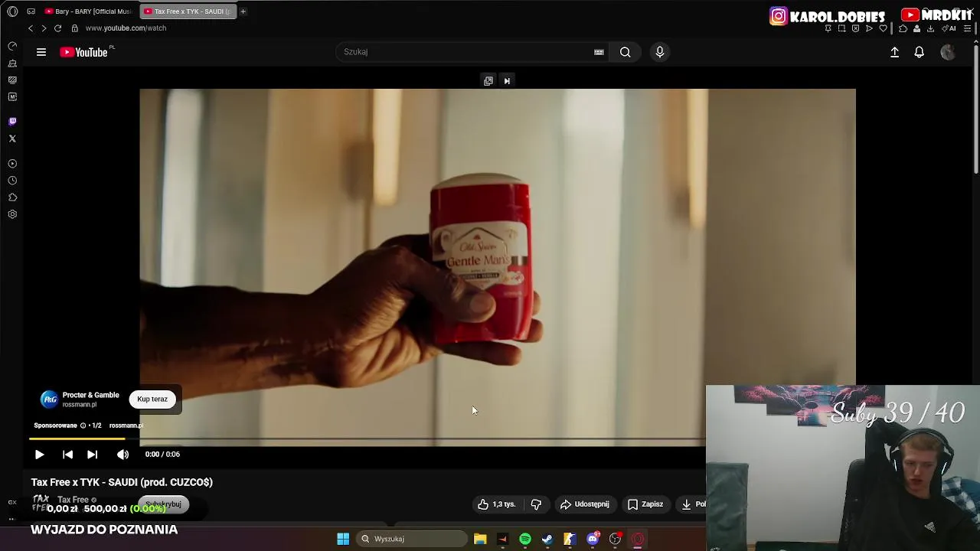Pin page via Opera toolbar pin icon
Screen dimensions: 980x551
(828, 28)
